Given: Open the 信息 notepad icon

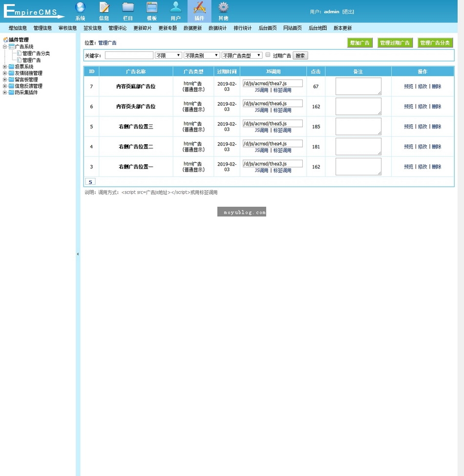Looking at the screenshot, I should tap(104, 7).
